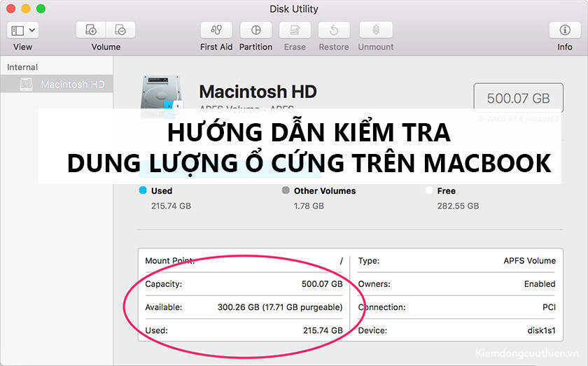
Task: Click the Owners Enabled value
Action: [x=540, y=284]
